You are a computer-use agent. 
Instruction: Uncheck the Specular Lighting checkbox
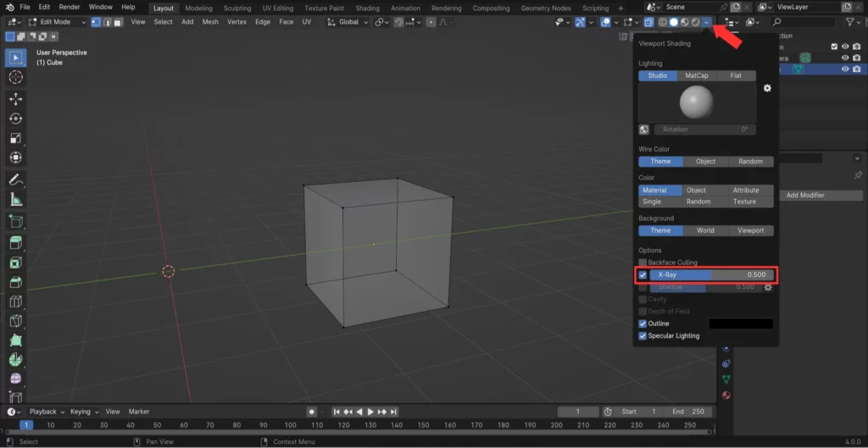643,335
